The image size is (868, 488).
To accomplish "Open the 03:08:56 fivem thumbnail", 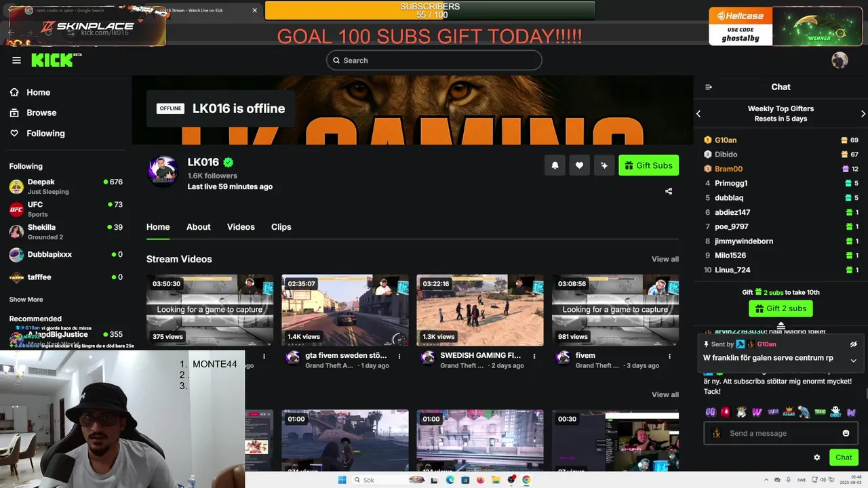I will 615,310.
